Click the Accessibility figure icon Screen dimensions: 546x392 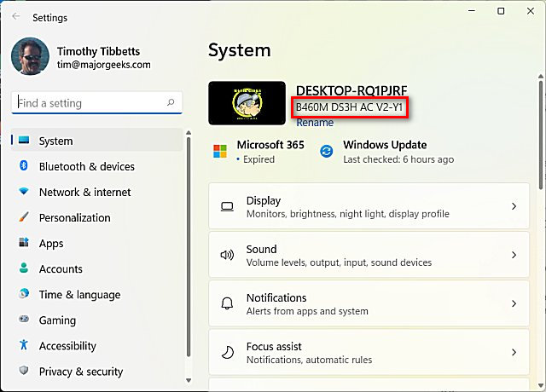tap(24, 344)
